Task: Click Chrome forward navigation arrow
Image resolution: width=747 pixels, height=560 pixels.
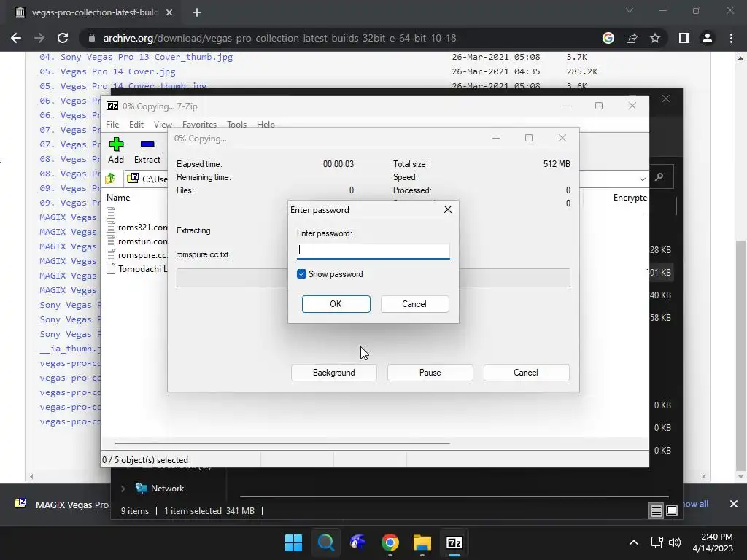Action: [39, 38]
